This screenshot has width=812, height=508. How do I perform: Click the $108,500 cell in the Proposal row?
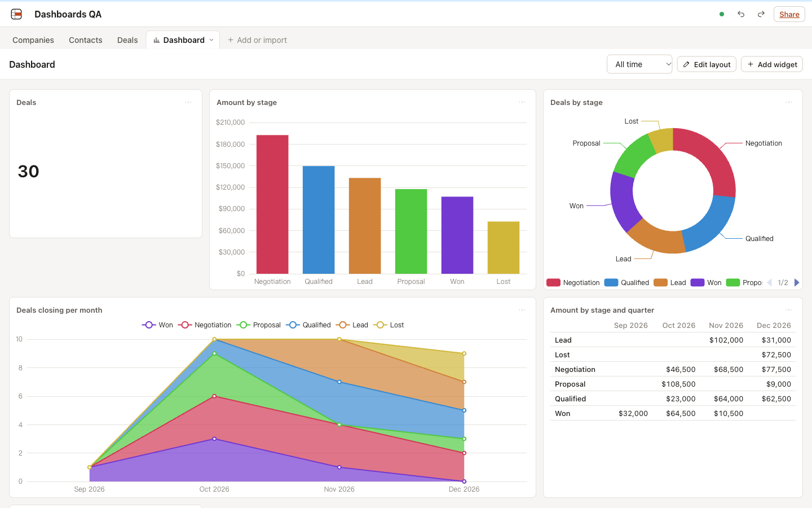[x=678, y=384]
